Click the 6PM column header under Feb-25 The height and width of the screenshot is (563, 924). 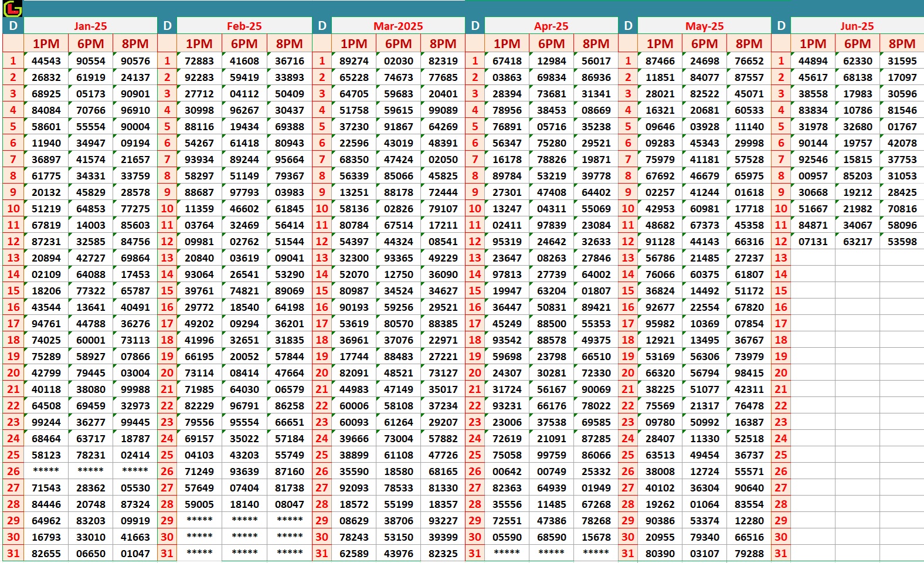click(244, 44)
